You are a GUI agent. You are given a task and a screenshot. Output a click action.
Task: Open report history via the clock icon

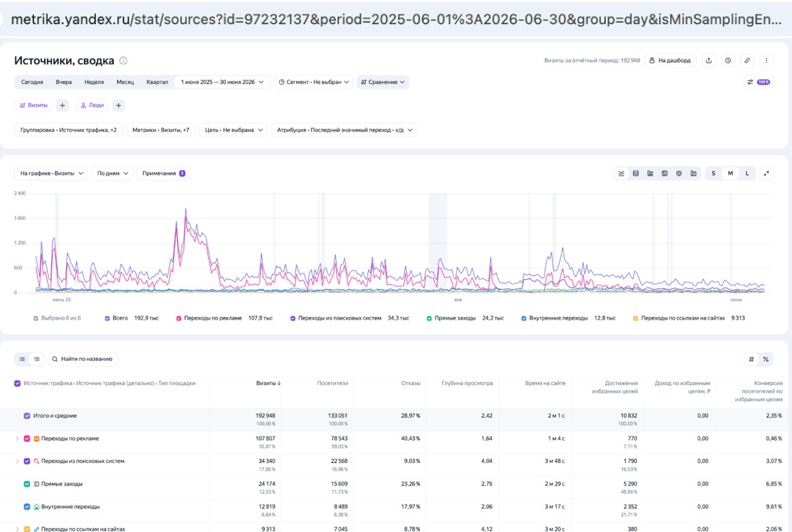(728, 61)
